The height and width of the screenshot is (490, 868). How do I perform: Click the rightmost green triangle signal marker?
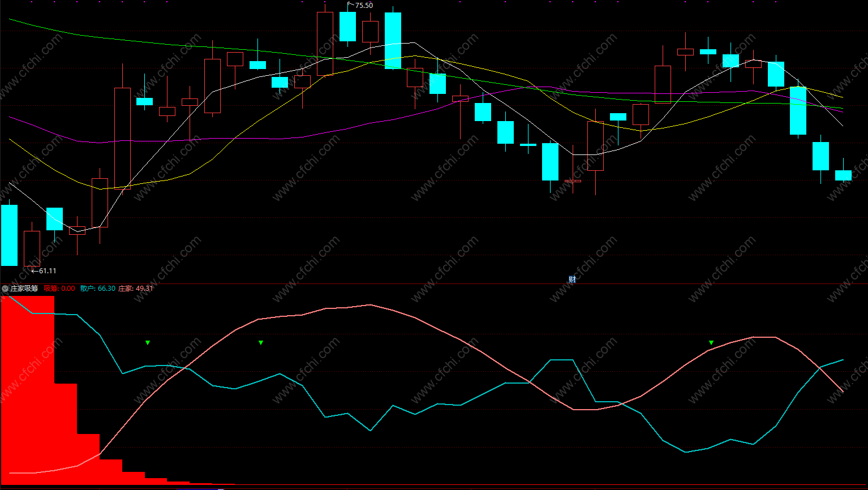tap(711, 342)
